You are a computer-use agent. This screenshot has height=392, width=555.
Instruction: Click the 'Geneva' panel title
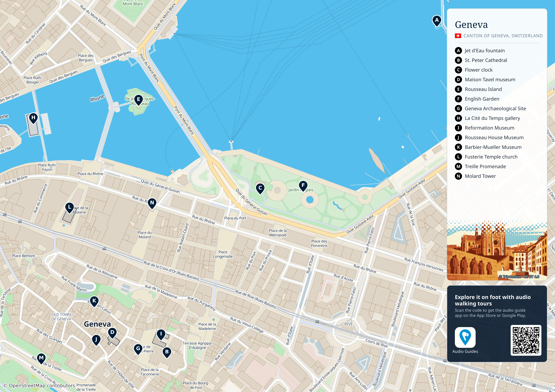point(471,25)
